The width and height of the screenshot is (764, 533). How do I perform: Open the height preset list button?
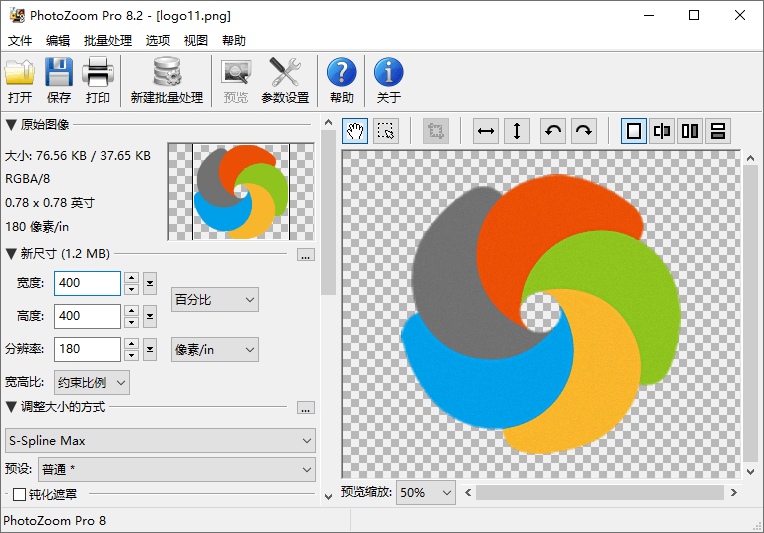150,316
